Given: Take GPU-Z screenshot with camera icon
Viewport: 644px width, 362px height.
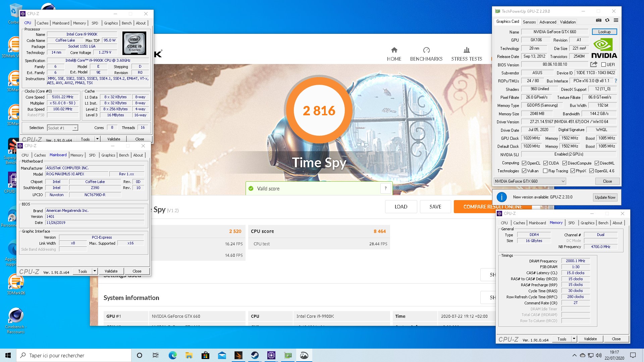Looking at the screenshot, I should [598, 20].
